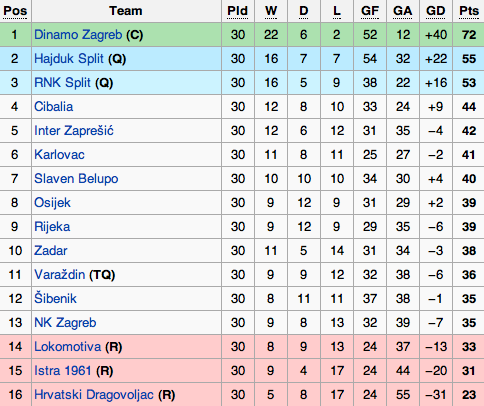The image size is (484, 406).
Task: Click the Pts column header abbreviation
Action: click(x=469, y=11)
